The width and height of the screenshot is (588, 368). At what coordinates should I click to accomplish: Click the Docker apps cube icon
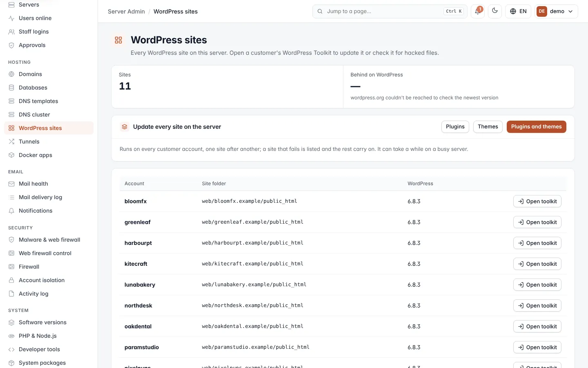pyautogui.click(x=11, y=155)
